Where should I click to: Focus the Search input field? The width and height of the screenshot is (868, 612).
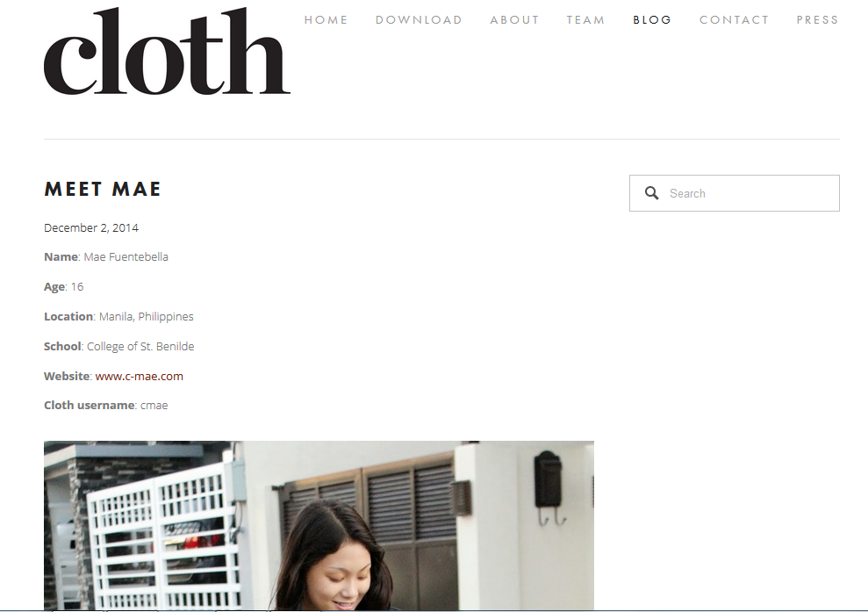click(x=734, y=193)
